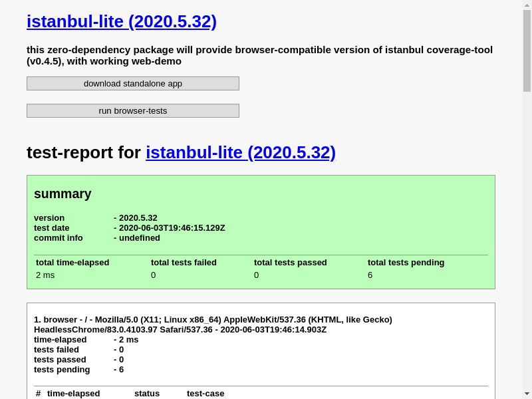Click the scrollbar up arrow

click(527, 4)
